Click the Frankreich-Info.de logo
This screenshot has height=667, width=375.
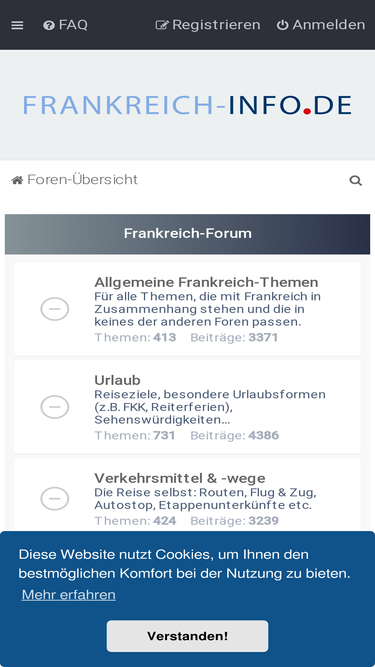tap(187, 105)
